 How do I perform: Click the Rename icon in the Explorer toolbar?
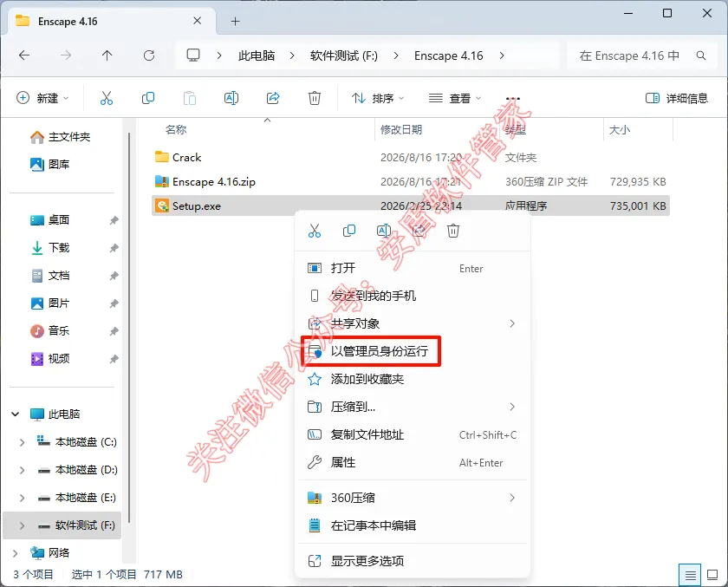(231, 98)
